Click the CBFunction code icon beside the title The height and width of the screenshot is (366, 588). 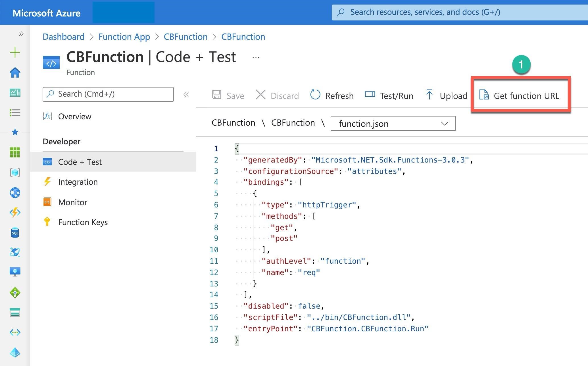pyautogui.click(x=51, y=63)
